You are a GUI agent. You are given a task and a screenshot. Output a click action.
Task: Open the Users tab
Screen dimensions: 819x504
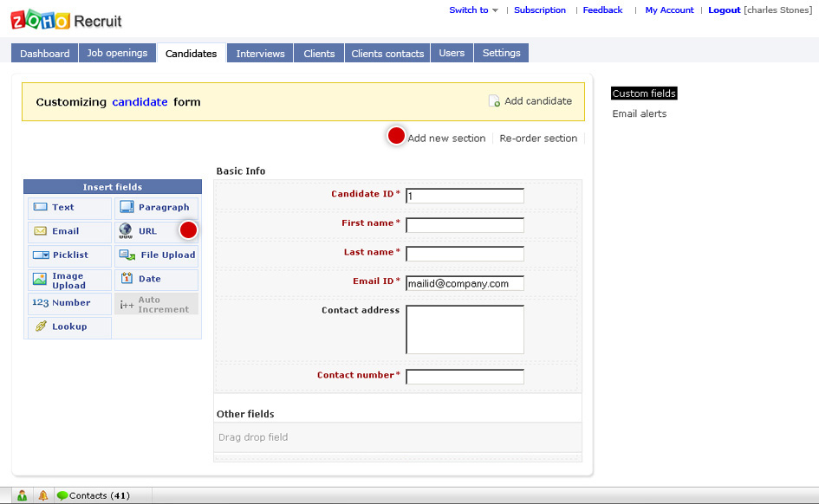pos(452,53)
